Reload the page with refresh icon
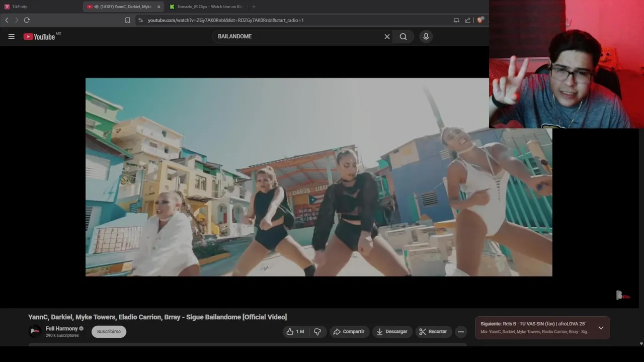 point(27,20)
